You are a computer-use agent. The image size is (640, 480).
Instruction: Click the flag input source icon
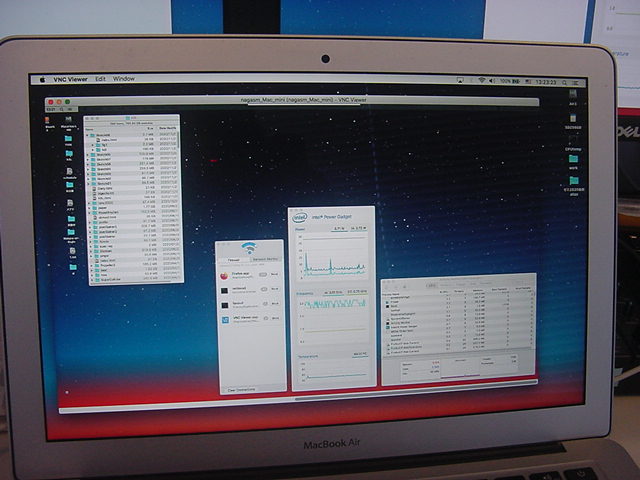(528, 82)
